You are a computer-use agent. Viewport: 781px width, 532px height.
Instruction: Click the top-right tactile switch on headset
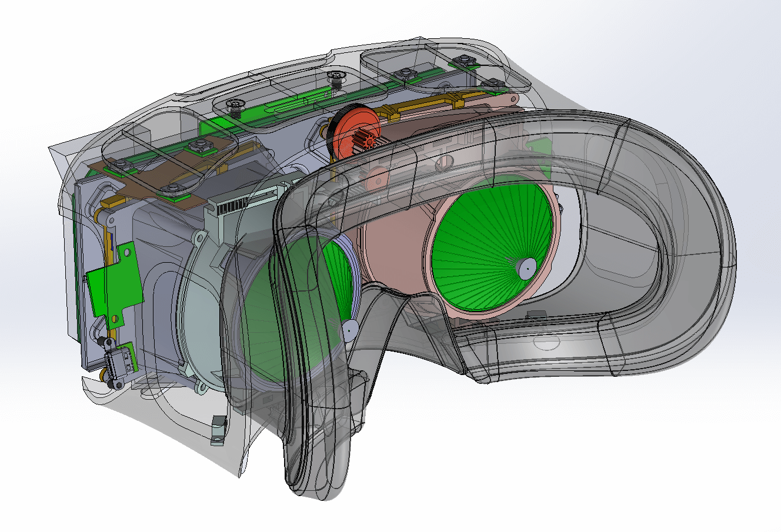[x=460, y=61]
